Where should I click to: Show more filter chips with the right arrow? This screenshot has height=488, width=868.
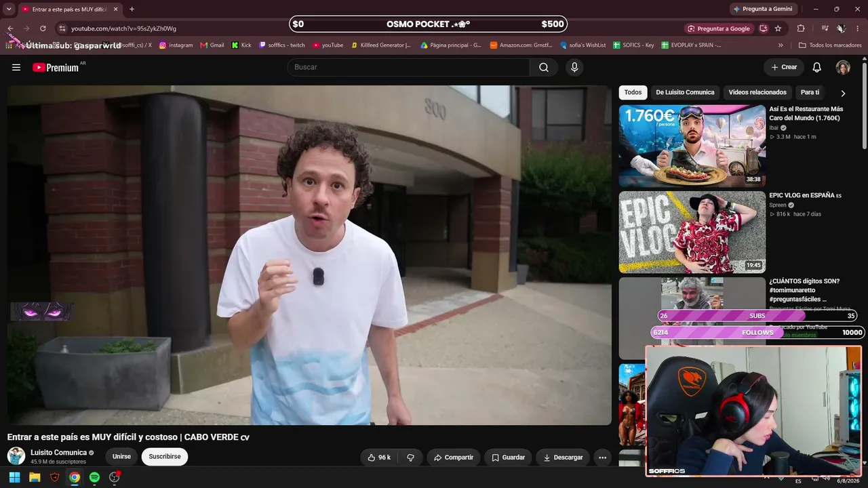[x=843, y=93]
